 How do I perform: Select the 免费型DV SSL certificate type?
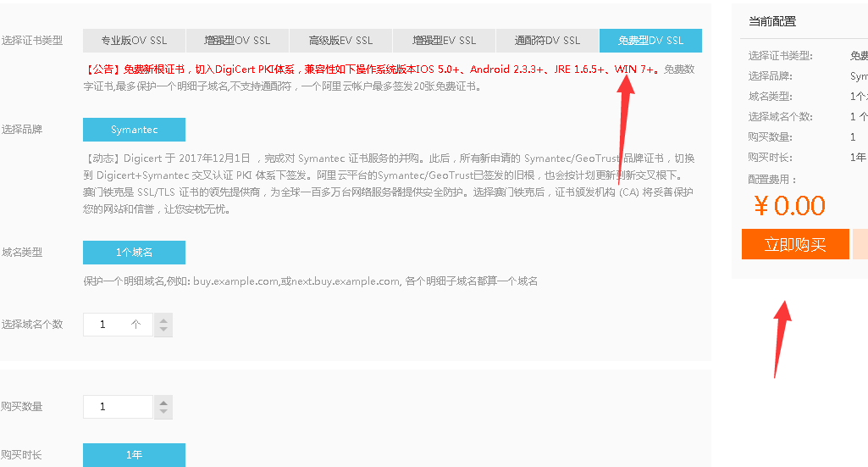[x=650, y=41]
